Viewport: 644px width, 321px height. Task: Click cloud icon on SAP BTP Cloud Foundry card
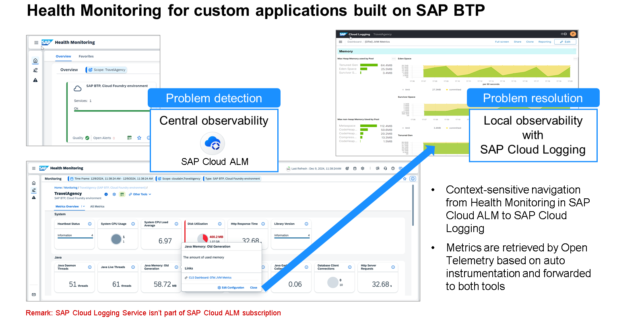[78, 88]
